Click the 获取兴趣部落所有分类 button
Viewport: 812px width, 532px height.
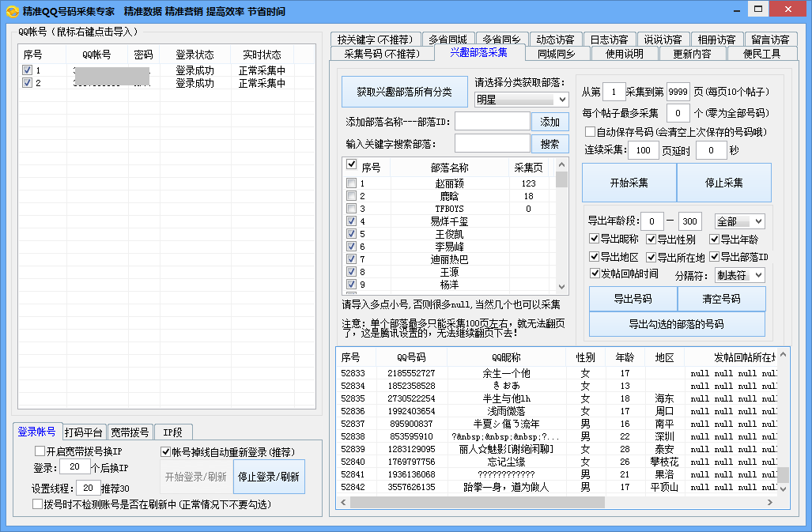[x=404, y=92]
